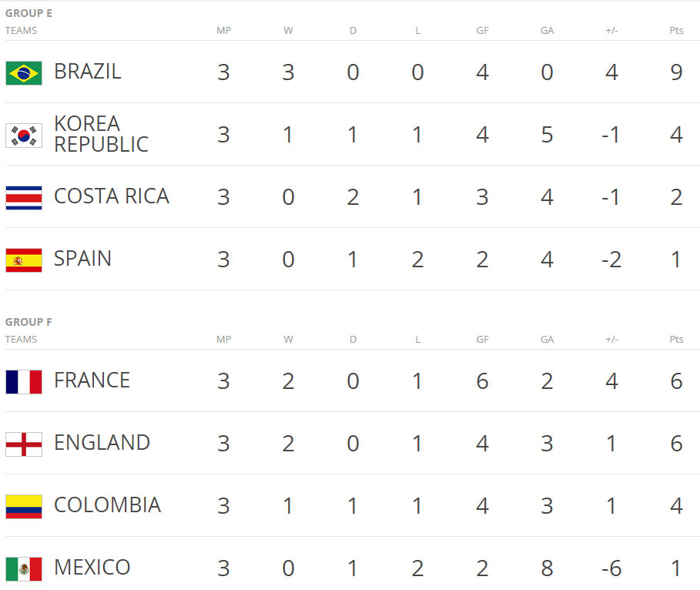
Task: Click the Costa Rica flag icon
Action: pos(24,197)
